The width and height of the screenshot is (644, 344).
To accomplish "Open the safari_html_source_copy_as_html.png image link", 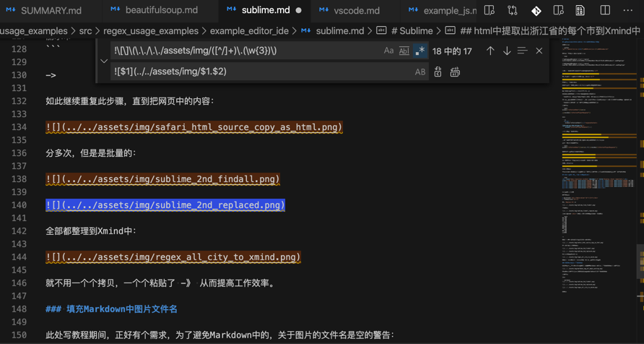I will (194, 127).
